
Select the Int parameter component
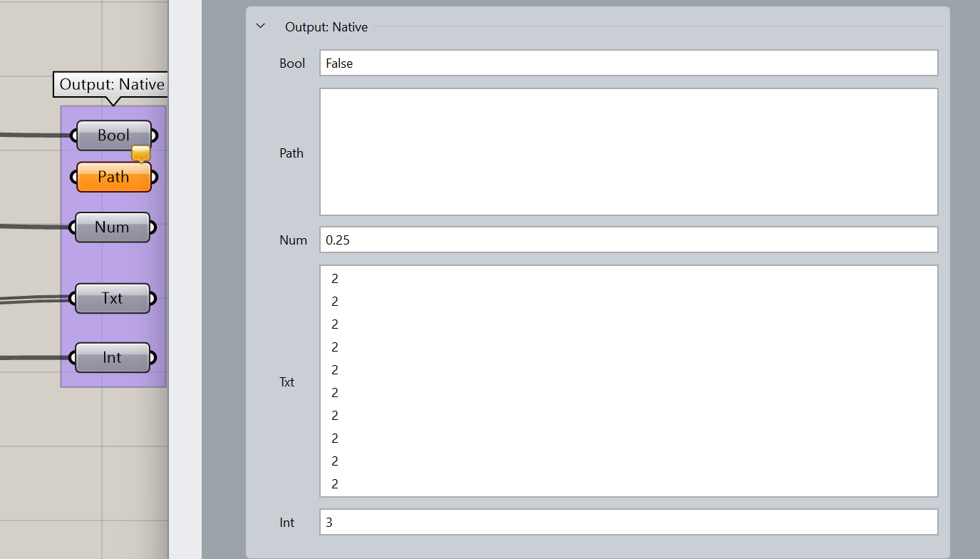(x=113, y=357)
